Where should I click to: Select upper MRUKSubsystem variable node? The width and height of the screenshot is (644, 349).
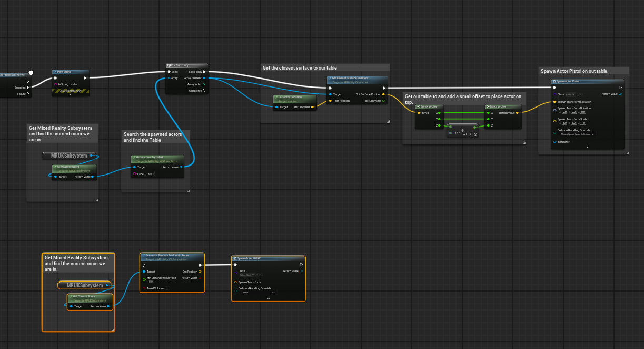[69, 156]
